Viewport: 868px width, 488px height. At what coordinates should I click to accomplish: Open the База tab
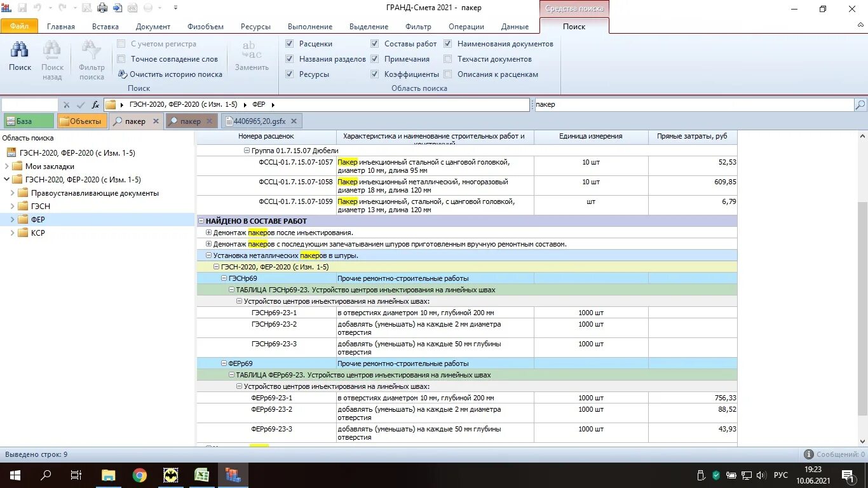click(x=29, y=121)
